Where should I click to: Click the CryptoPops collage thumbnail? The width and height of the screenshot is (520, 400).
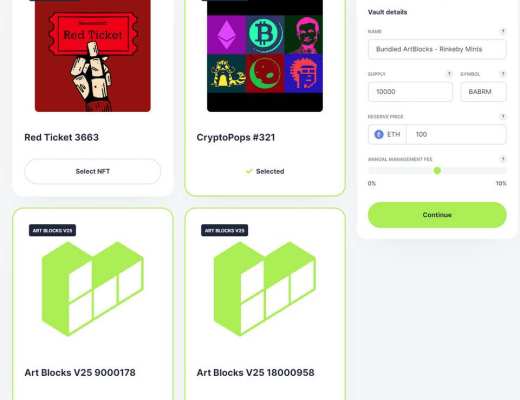click(x=265, y=56)
